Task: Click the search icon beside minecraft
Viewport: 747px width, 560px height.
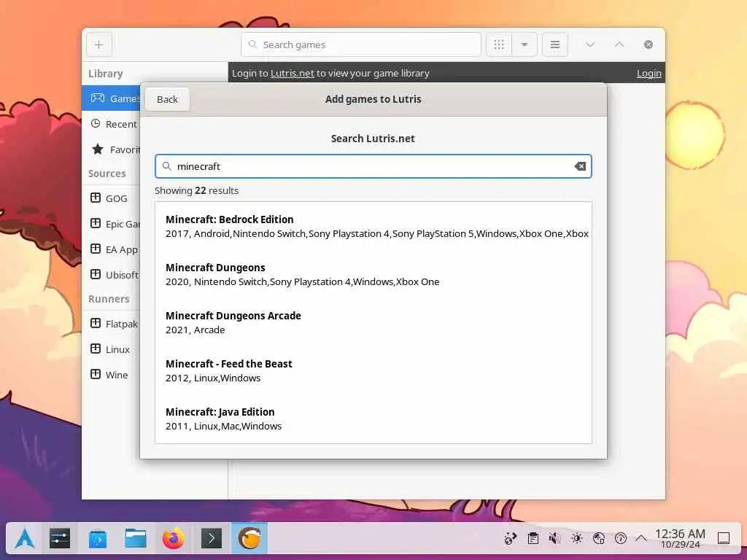Action: tap(167, 166)
